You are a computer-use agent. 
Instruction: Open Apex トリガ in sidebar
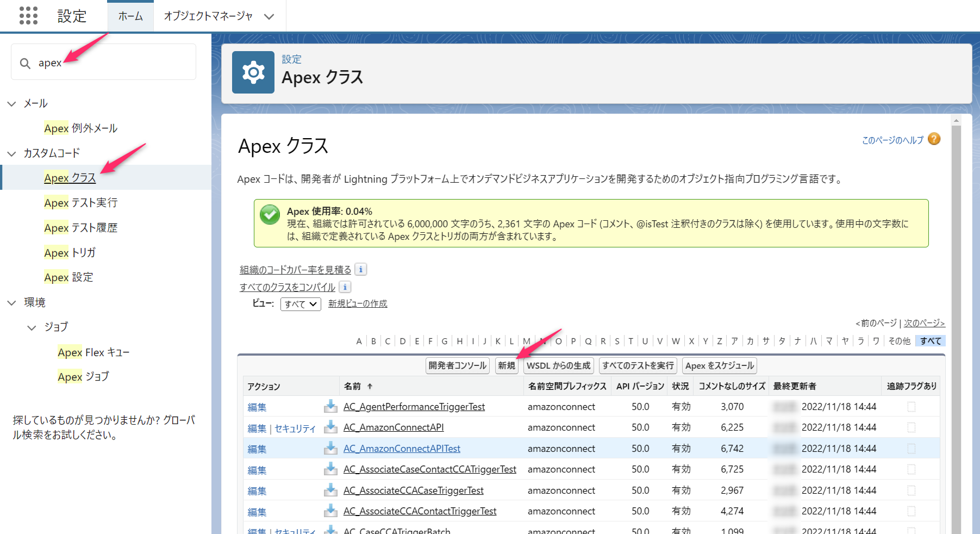pyautogui.click(x=70, y=252)
